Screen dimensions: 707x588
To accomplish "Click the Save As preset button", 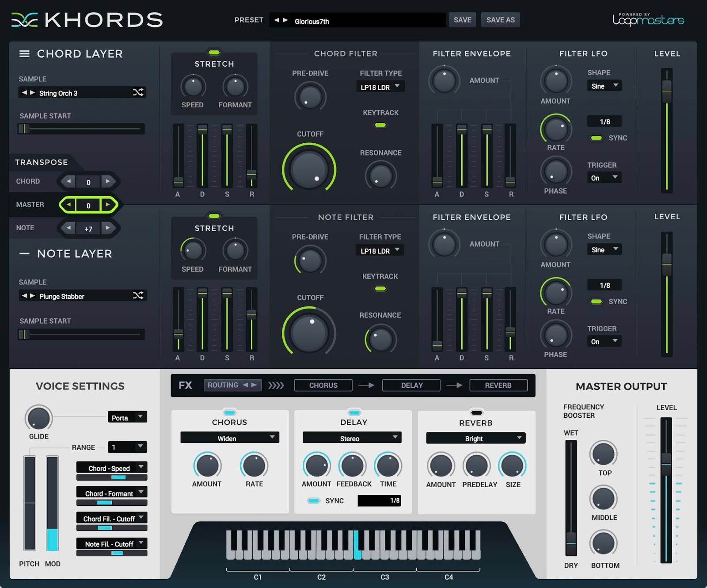I will (500, 20).
